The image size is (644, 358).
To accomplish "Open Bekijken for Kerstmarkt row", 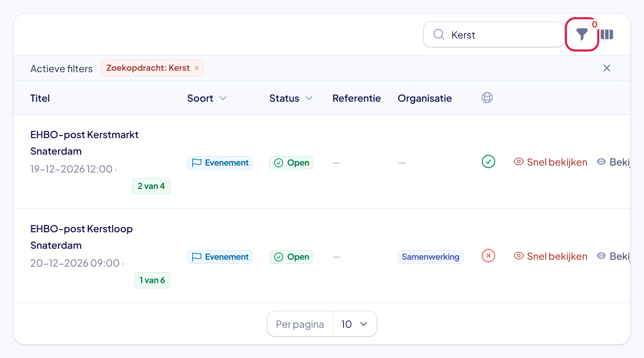I will click(613, 162).
